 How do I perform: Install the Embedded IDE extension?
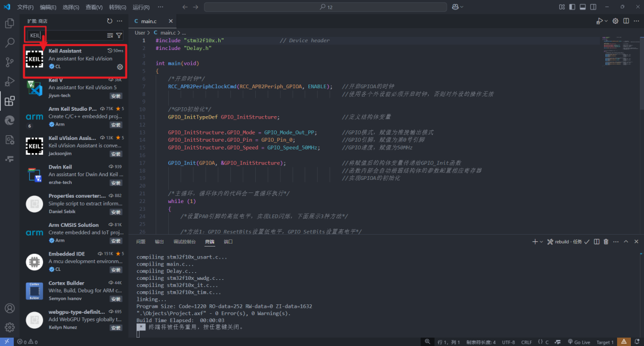pyautogui.click(x=116, y=270)
